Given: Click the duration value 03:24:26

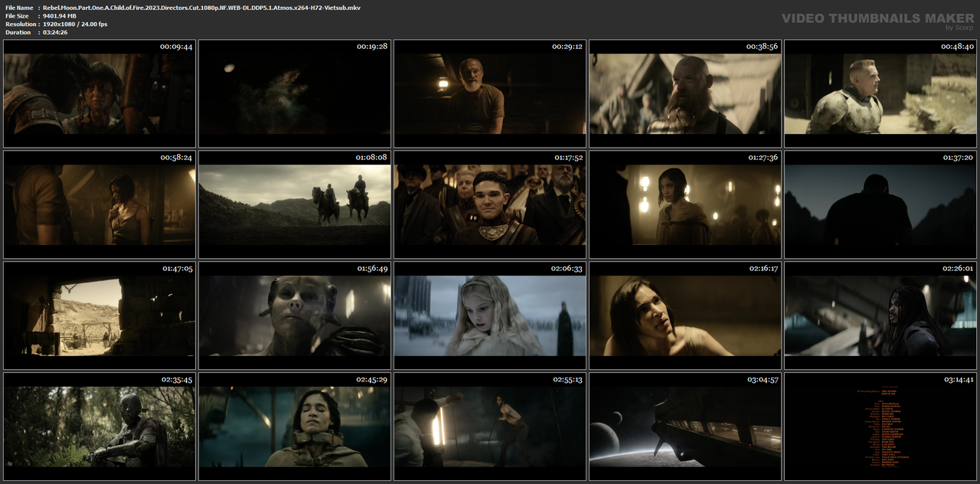Looking at the screenshot, I should (55, 32).
